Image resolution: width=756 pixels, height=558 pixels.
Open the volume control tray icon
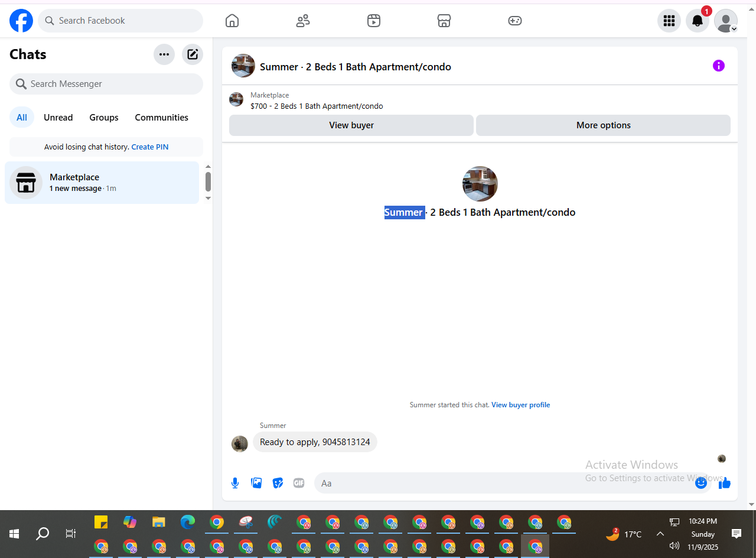coord(674,546)
